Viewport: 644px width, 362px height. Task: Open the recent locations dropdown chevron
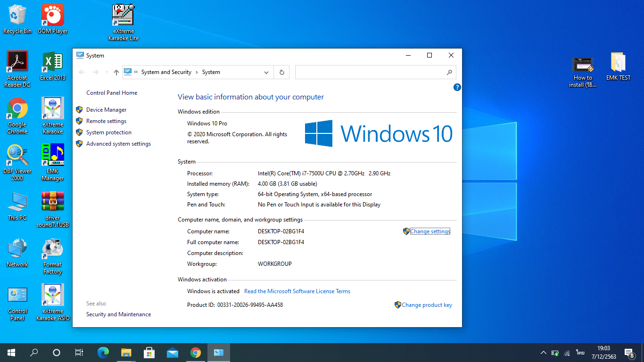tap(107, 73)
